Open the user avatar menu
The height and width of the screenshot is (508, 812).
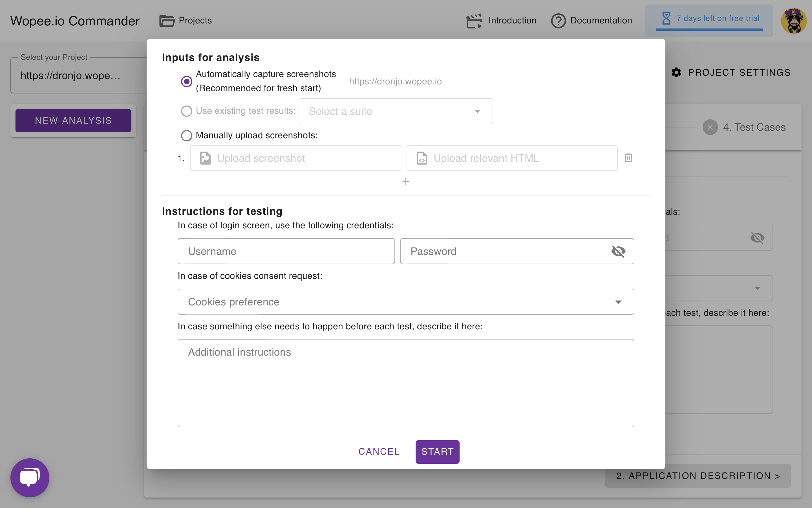[x=794, y=21]
